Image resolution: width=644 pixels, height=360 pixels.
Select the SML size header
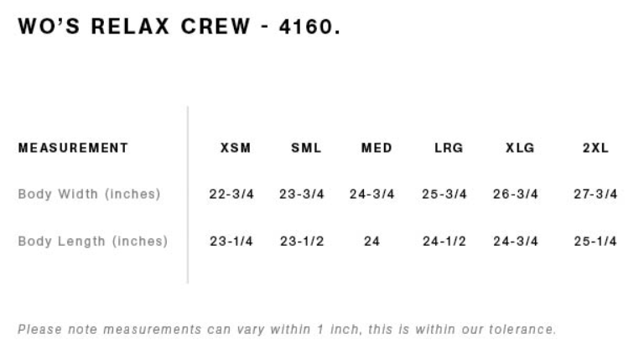pos(306,148)
